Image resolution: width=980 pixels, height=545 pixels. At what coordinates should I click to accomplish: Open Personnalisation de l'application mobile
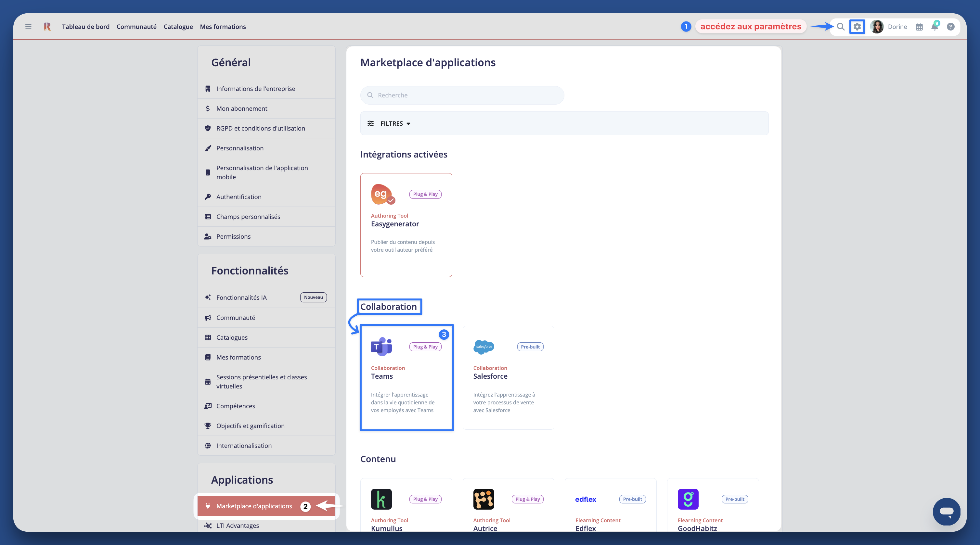tap(266, 172)
